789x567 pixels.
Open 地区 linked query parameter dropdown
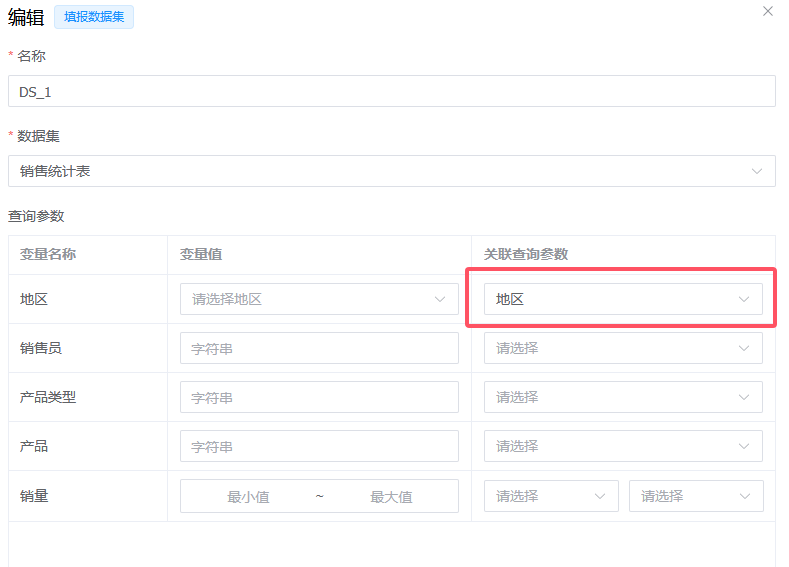click(x=610, y=299)
